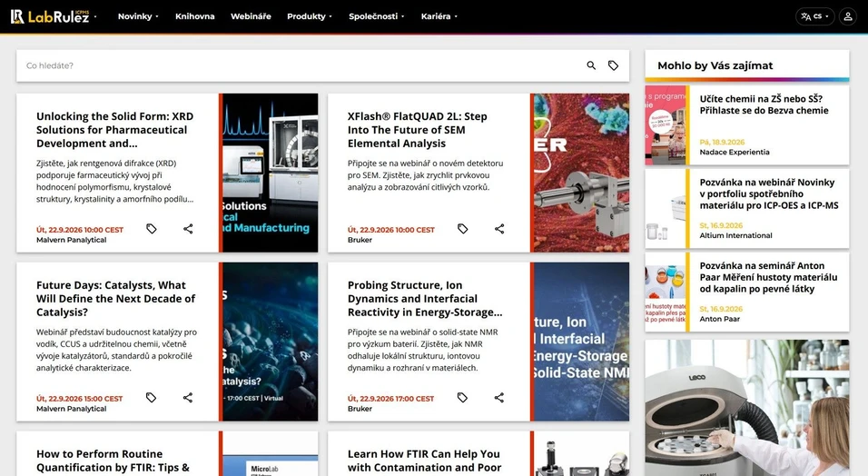Open XFlash FlatQUAD 2L article title
The width and height of the screenshot is (868, 476).
pyautogui.click(x=418, y=130)
